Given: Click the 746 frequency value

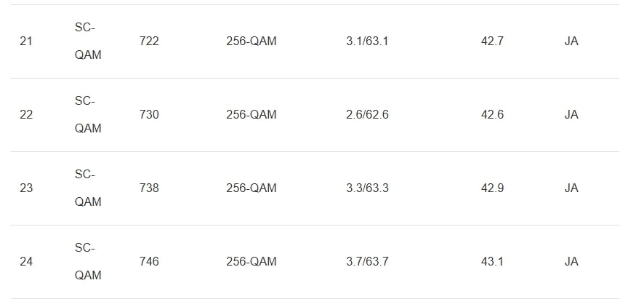Looking at the screenshot, I should (x=148, y=262).
